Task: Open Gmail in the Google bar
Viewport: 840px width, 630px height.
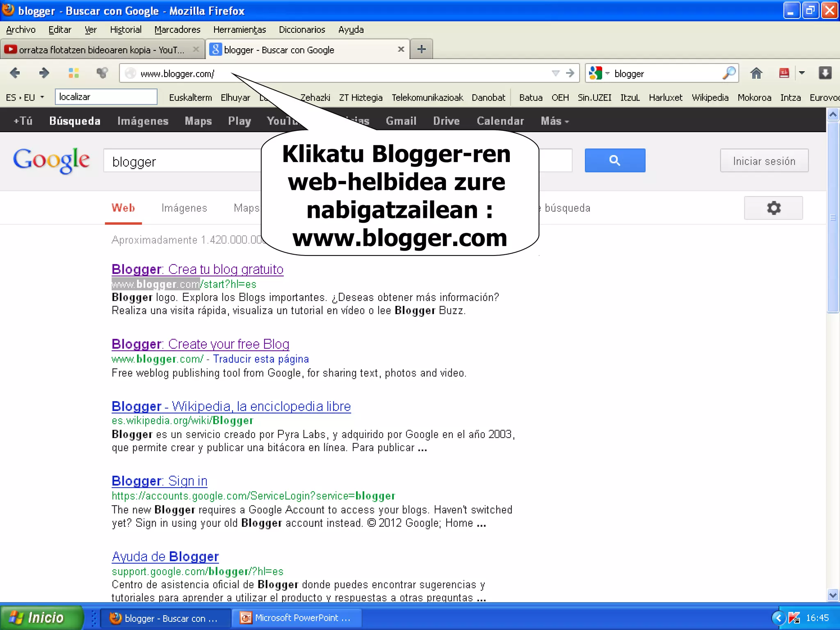Action: point(401,121)
